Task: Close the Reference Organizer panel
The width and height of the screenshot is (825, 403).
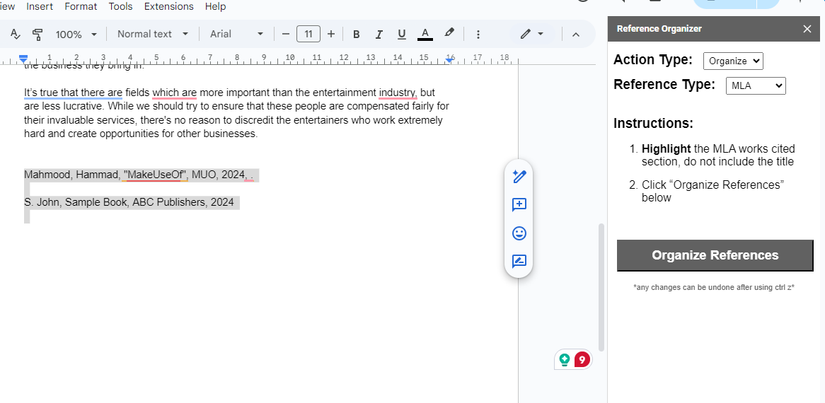Action: coord(807,29)
